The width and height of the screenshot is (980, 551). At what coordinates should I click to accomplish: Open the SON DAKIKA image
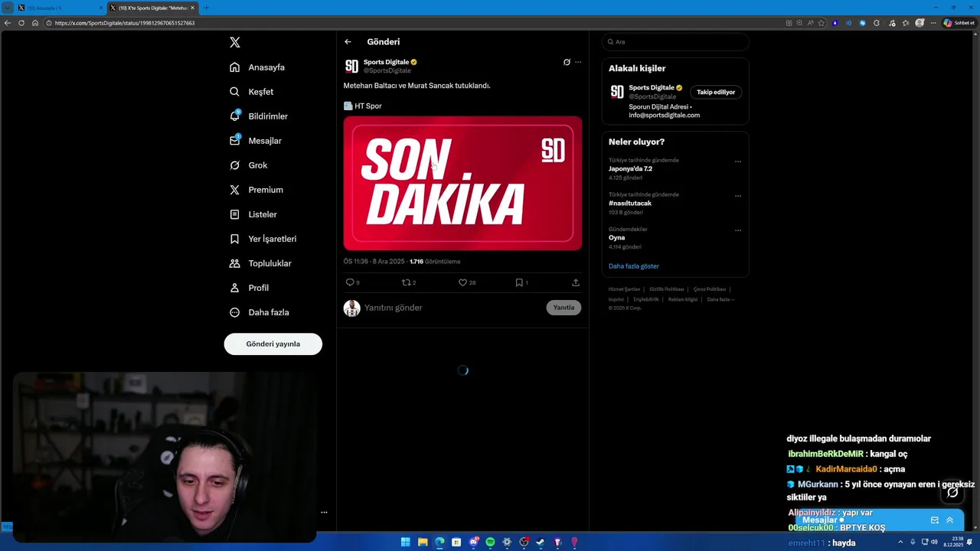pyautogui.click(x=462, y=183)
